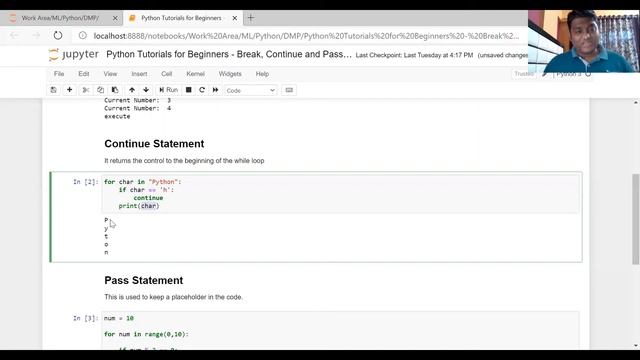Interrupt the kernel with stop icon
The height and width of the screenshot is (360, 640).
189,90
